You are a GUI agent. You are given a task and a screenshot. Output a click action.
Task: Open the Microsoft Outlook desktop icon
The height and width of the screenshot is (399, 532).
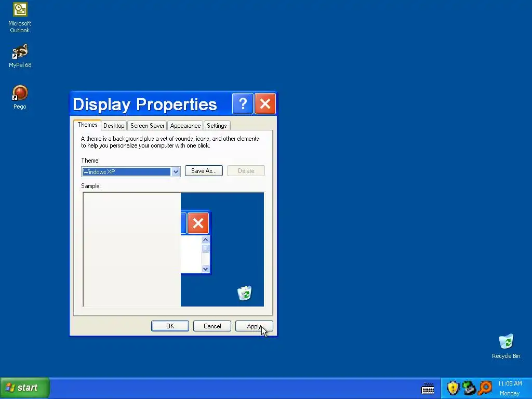pyautogui.click(x=20, y=18)
